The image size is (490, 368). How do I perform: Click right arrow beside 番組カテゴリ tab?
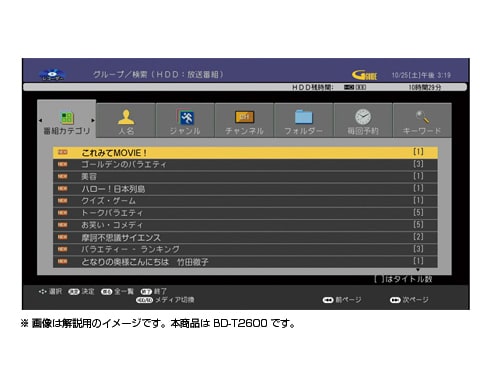pyautogui.click(x=93, y=120)
